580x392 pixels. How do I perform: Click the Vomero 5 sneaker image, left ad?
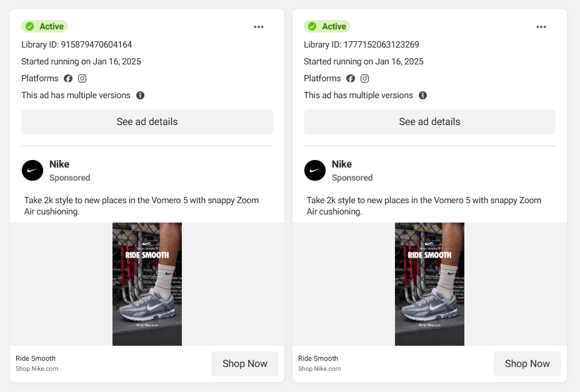pyautogui.click(x=147, y=284)
